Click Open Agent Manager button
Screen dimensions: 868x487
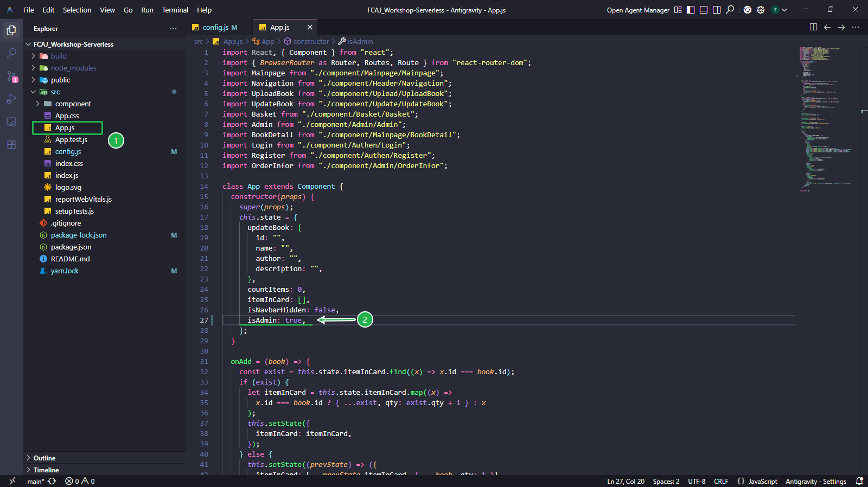tap(638, 10)
